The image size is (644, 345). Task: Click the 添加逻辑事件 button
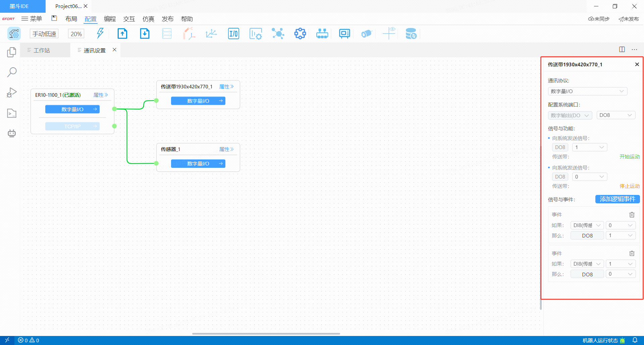coord(617,199)
